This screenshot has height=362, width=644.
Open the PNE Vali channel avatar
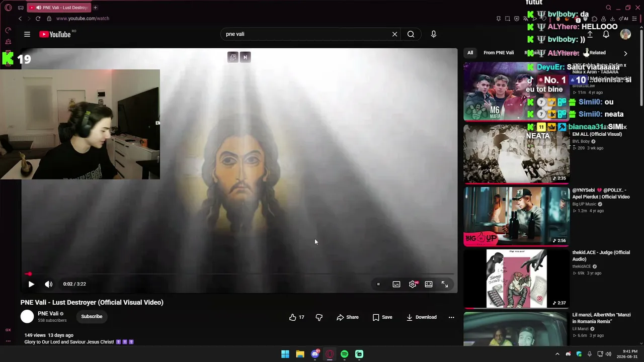[27, 316]
